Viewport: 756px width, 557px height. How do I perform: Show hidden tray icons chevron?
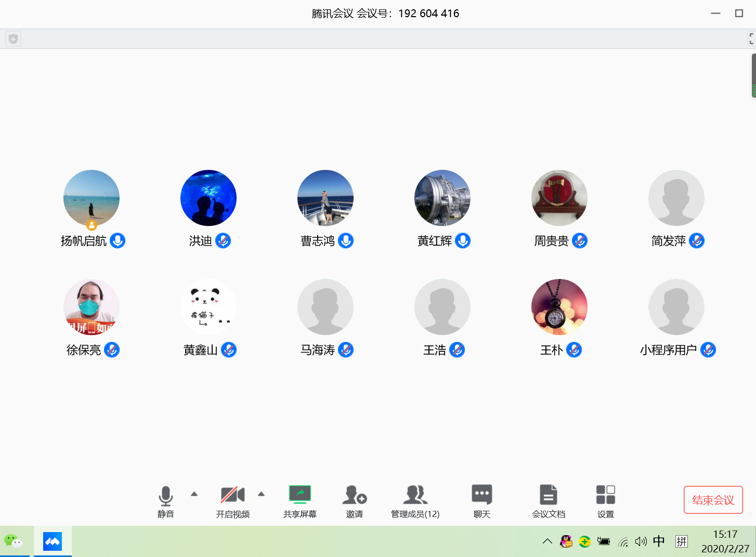point(548,541)
